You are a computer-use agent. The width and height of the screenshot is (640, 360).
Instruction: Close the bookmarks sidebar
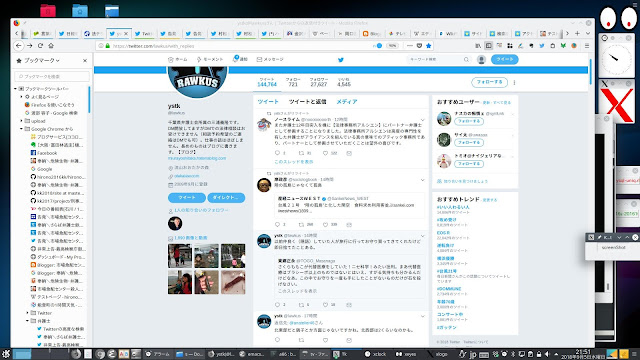click(x=85, y=60)
